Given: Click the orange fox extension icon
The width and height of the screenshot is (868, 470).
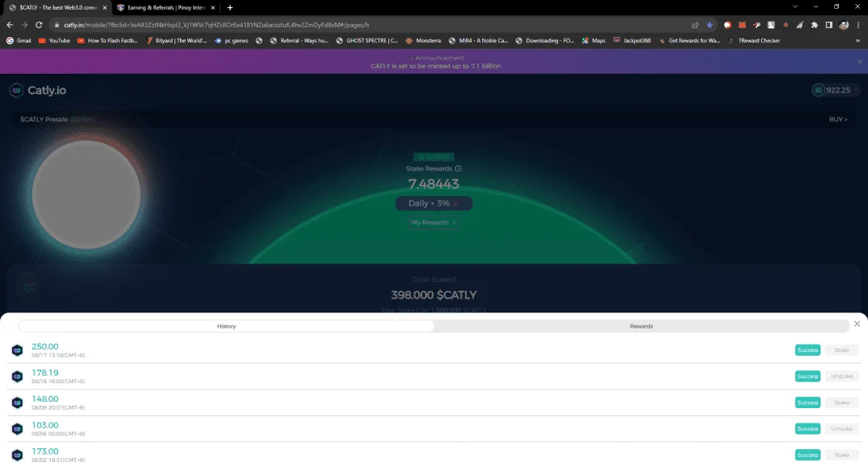Looking at the screenshot, I should 743,25.
